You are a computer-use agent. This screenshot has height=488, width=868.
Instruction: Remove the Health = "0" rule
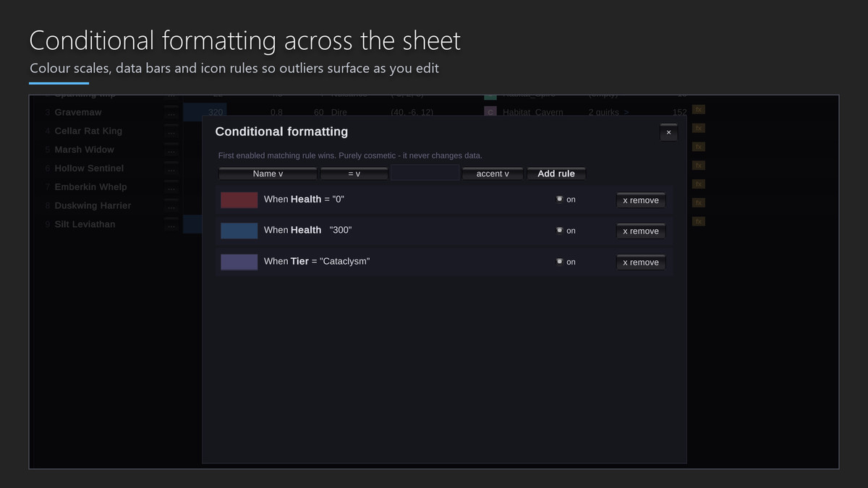[641, 200]
